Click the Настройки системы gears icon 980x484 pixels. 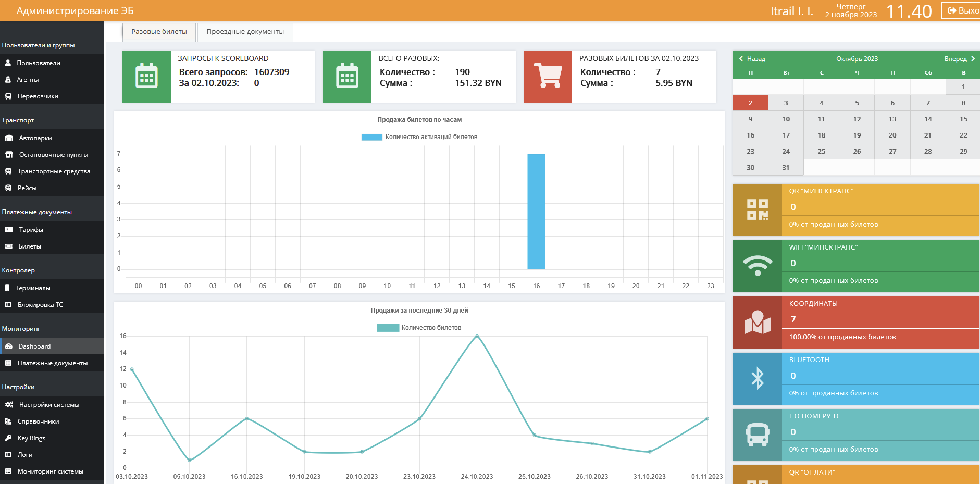[9, 405]
